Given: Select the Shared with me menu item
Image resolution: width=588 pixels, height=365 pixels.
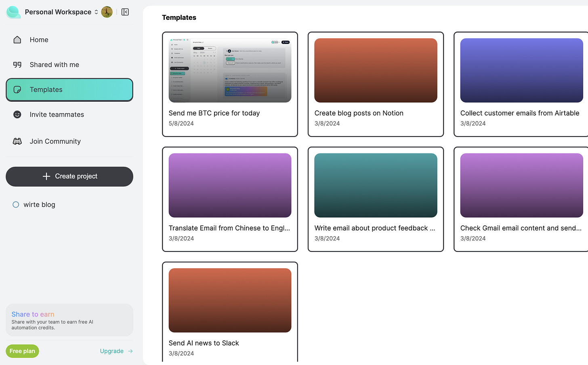Looking at the screenshot, I should coord(54,65).
